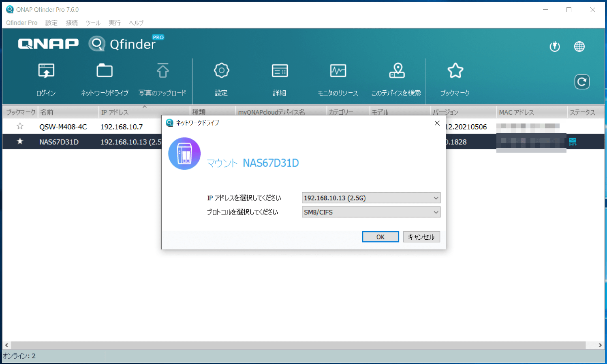This screenshot has width=607, height=364.
Task: Open the globe language icon
Action: pyautogui.click(x=579, y=47)
